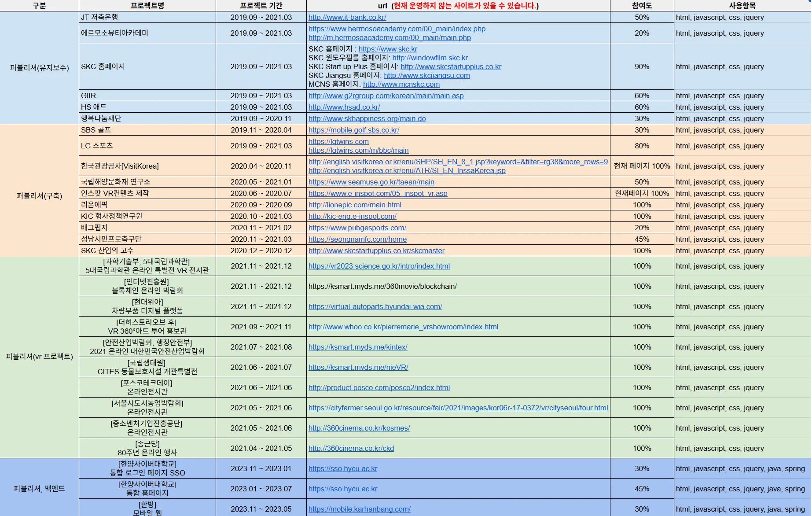Follow the seamuse.go.kr/taean/main link

pos(371,182)
